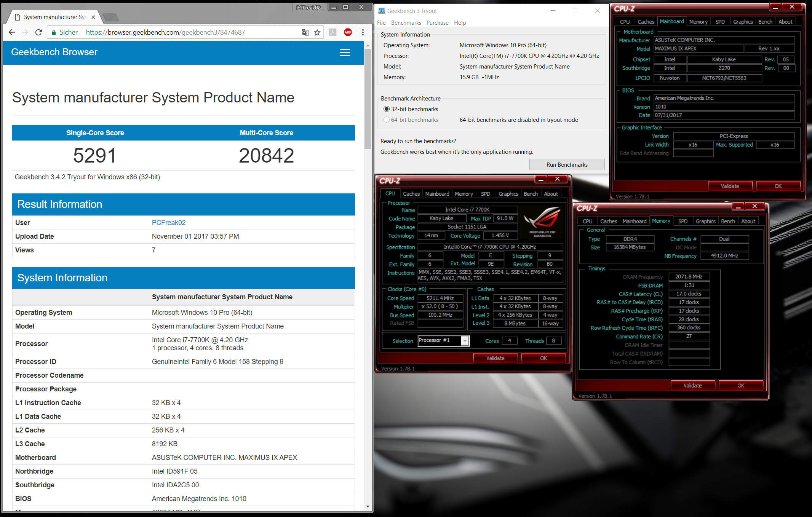Click the scrollbar down arrow in browser

point(368,506)
